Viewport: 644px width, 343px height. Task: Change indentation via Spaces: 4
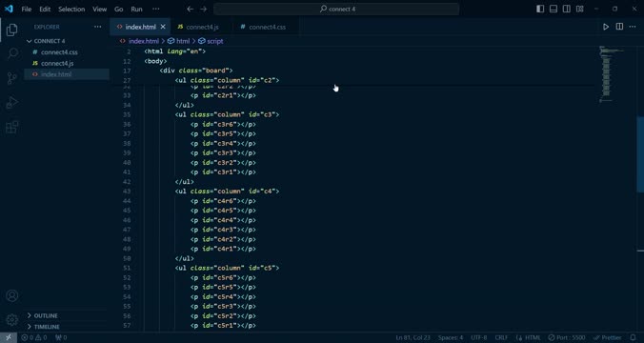click(451, 337)
